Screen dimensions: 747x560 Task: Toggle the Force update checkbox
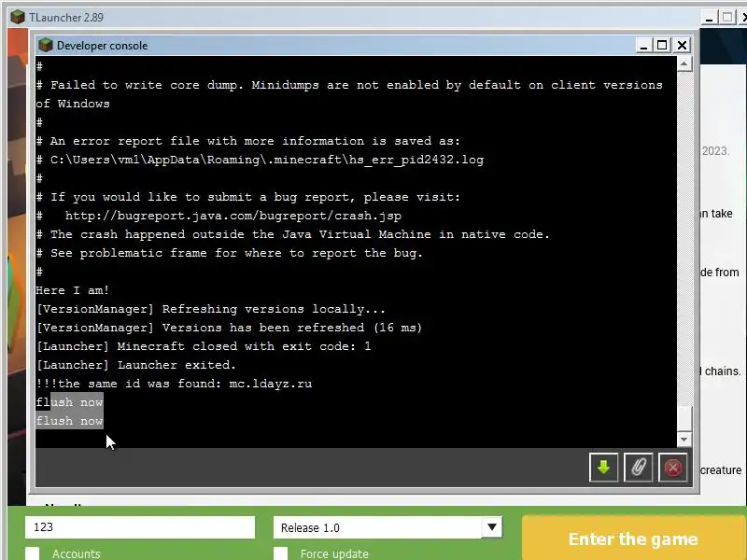(281, 553)
